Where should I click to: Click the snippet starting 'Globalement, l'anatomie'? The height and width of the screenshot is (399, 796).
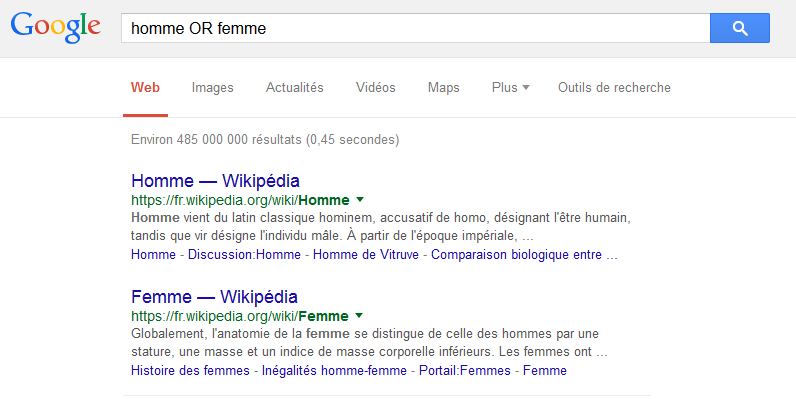[369, 343]
